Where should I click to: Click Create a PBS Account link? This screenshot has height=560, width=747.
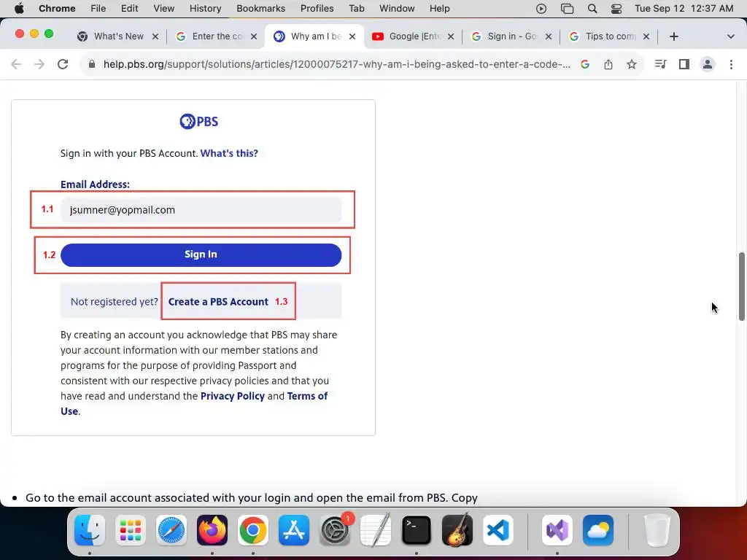[218, 302]
